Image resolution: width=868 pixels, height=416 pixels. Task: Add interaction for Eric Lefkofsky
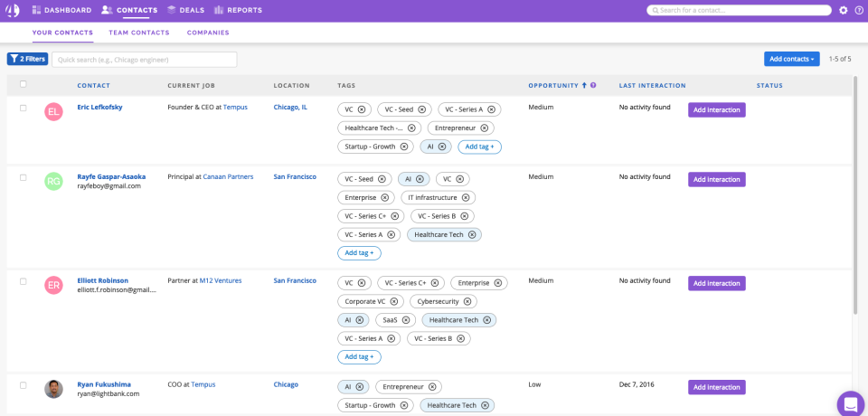pyautogui.click(x=717, y=109)
